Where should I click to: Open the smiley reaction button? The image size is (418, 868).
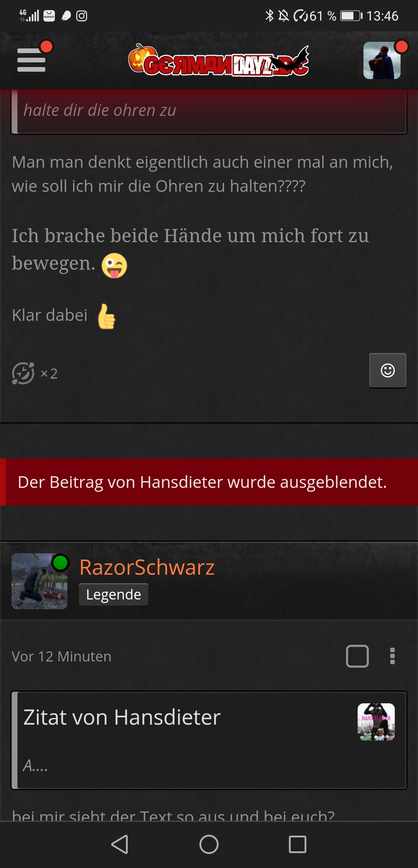point(387,370)
